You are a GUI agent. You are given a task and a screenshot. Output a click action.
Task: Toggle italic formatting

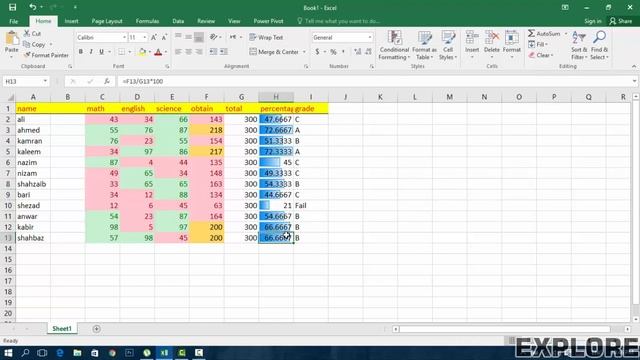pyautogui.click(x=91, y=52)
